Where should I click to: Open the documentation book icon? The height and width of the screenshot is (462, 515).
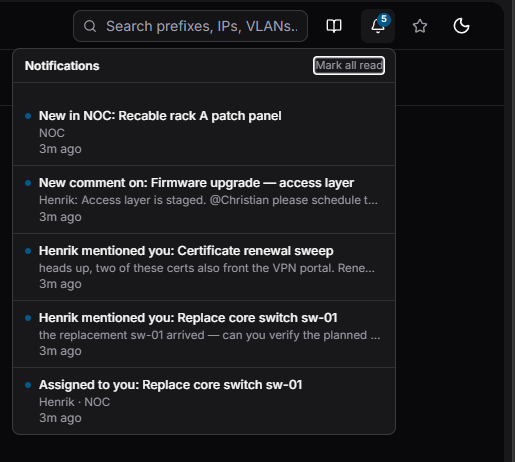click(334, 26)
